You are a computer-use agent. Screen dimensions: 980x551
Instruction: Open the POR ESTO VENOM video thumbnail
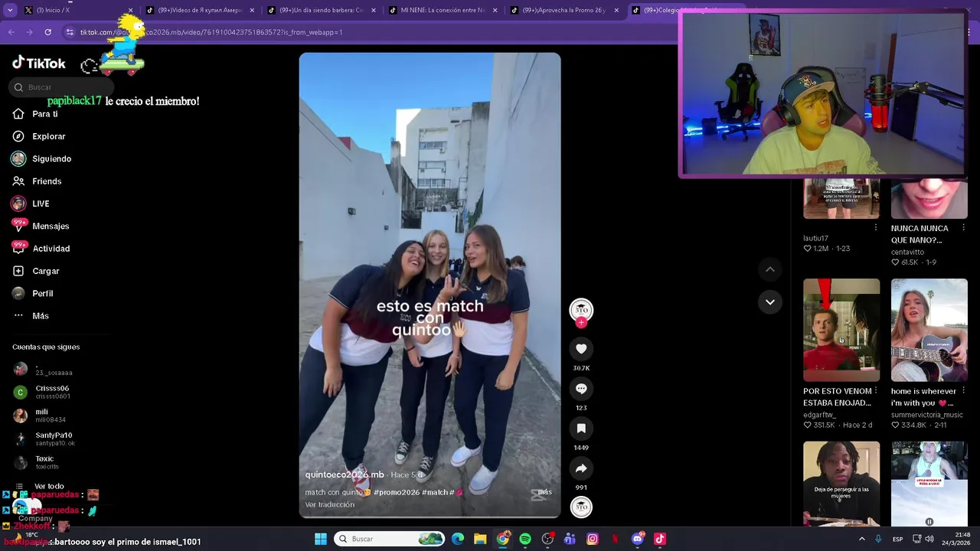pyautogui.click(x=841, y=330)
